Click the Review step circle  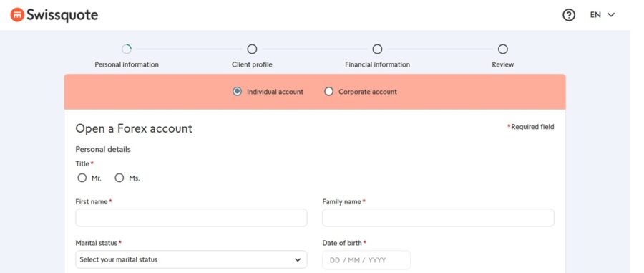tap(503, 49)
